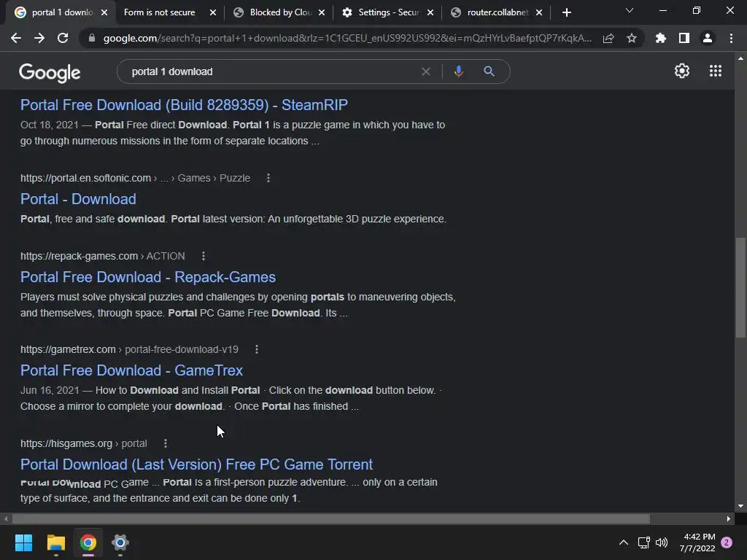Viewport: 747px width, 560px height.
Task: Close the Settings tab
Action: pyautogui.click(x=430, y=13)
